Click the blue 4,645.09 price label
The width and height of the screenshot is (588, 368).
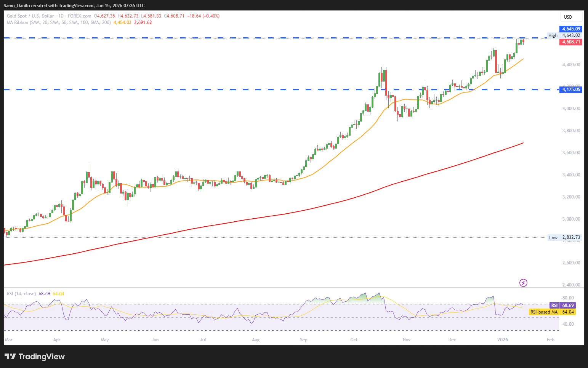(x=571, y=29)
